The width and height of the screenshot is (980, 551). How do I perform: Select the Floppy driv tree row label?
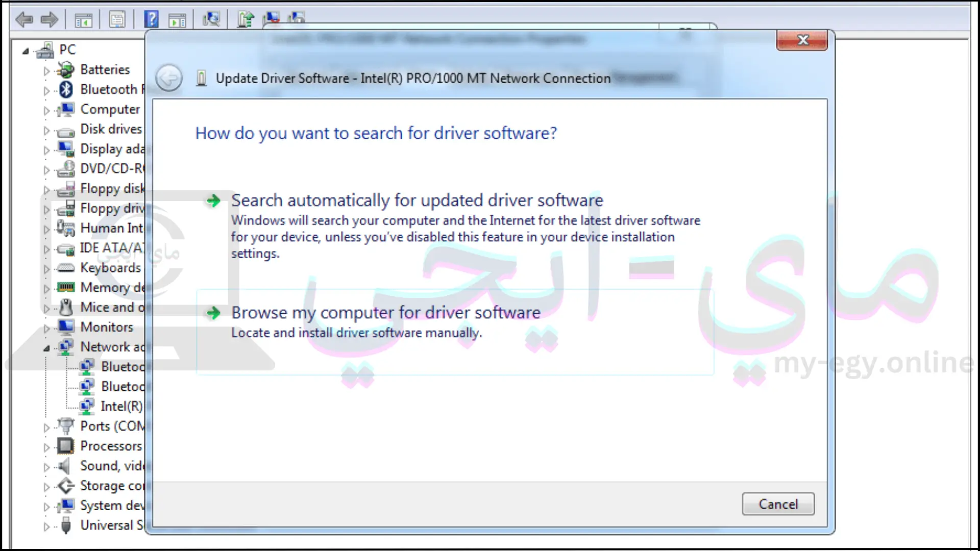click(112, 208)
